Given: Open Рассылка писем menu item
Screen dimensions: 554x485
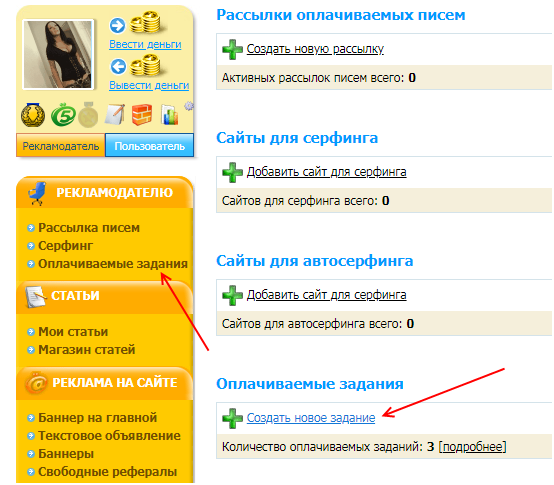Looking at the screenshot, I should tap(89, 227).
